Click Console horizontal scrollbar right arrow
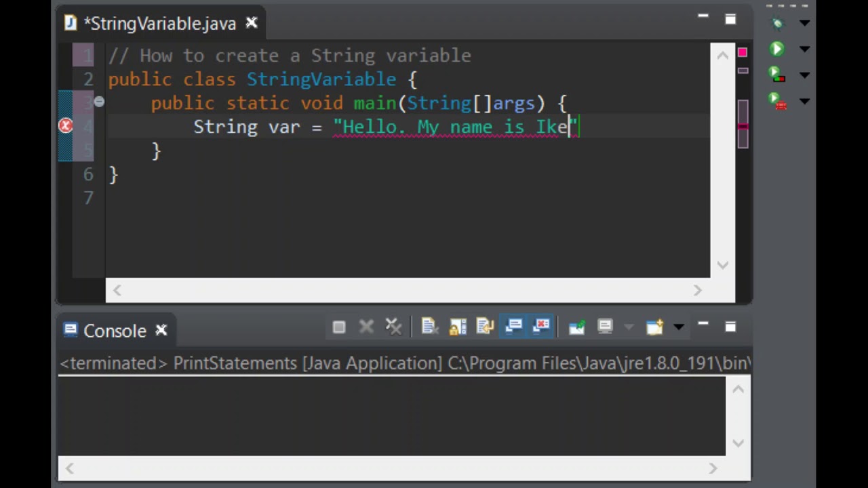Screen dimensions: 868x488 click(713, 468)
